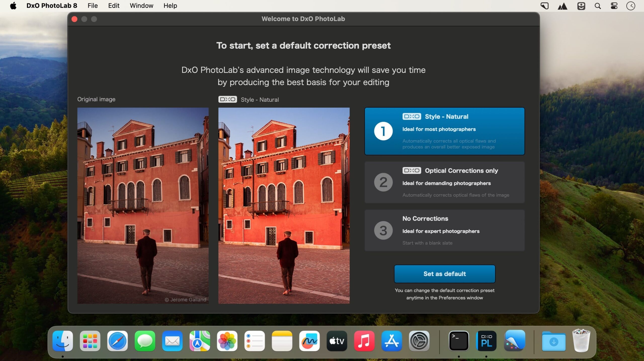Screen dimensions: 644x361
Task: Click Set as default button
Action: point(445,274)
